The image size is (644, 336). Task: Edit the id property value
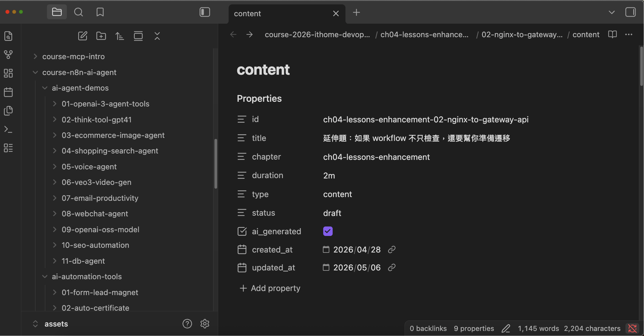[426, 119]
